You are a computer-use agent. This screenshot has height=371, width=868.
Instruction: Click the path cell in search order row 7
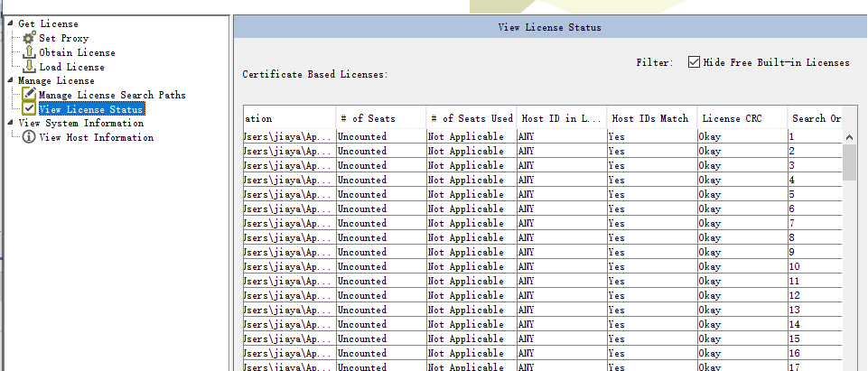pyautogui.click(x=288, y=223)
